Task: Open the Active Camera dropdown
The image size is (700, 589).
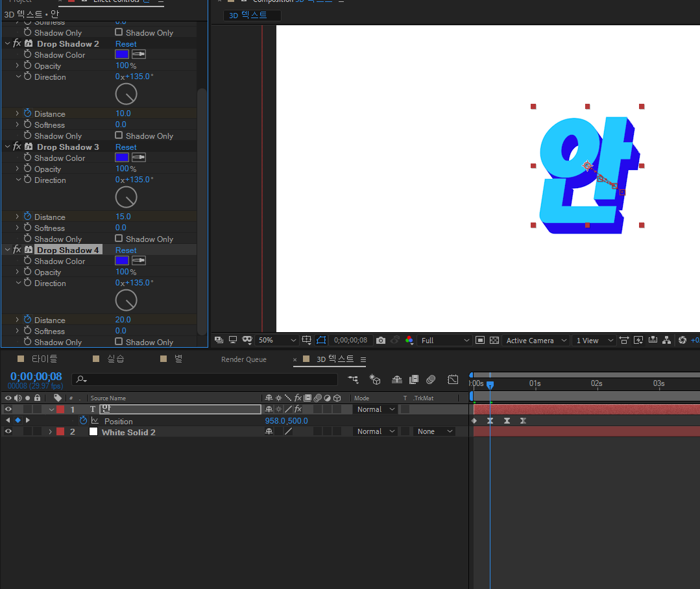Action: pyautogui.click(x=536, y=341)
